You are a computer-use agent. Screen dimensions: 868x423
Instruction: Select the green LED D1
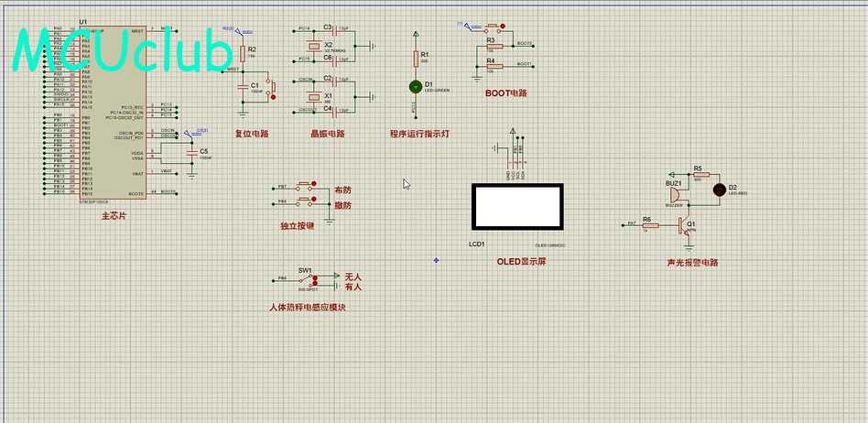pyautogui.click(x=416, y=86)
